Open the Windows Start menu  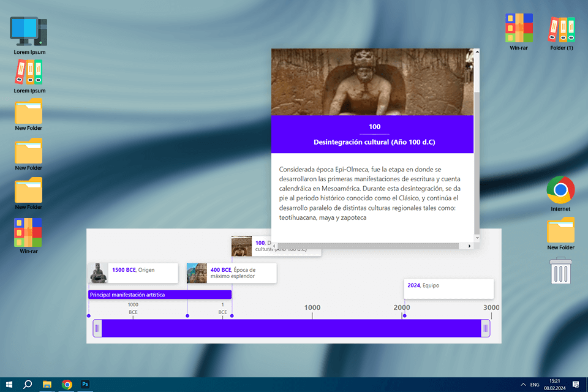coord(9,385)
